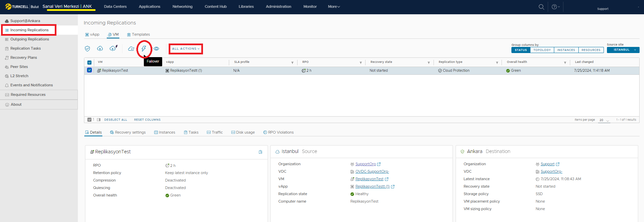
Task: Group columns by Topology
Action: (542, 50)
